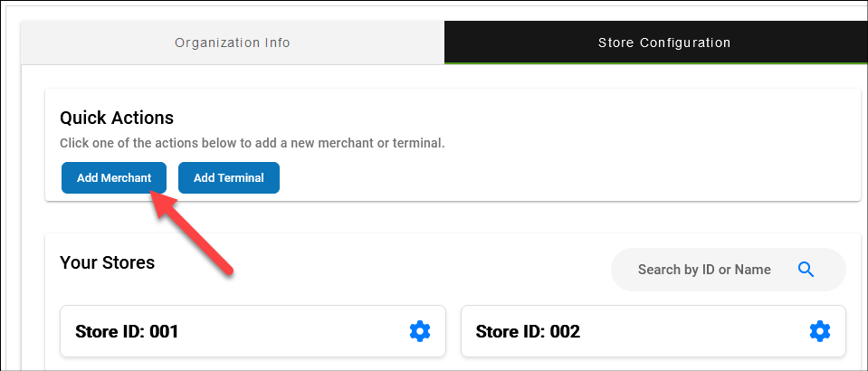
Task: Click the helper text under Quick Actions
Action: point(252,143)
